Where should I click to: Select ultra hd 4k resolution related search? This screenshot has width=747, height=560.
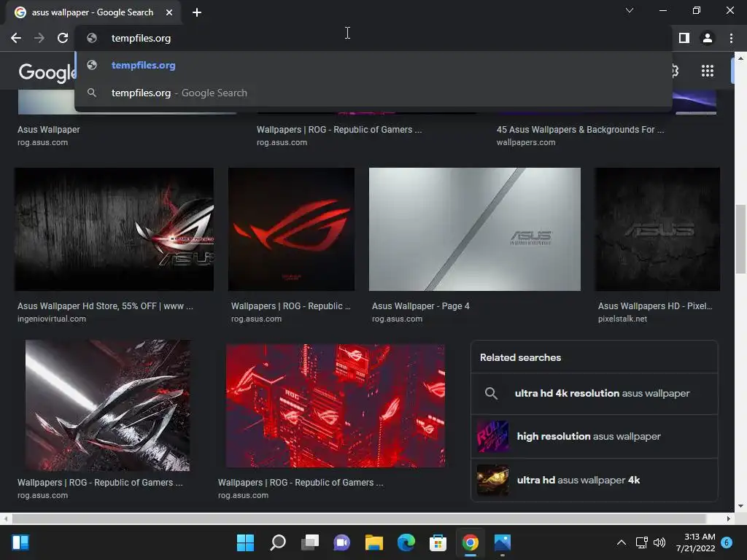click(594, 393)
